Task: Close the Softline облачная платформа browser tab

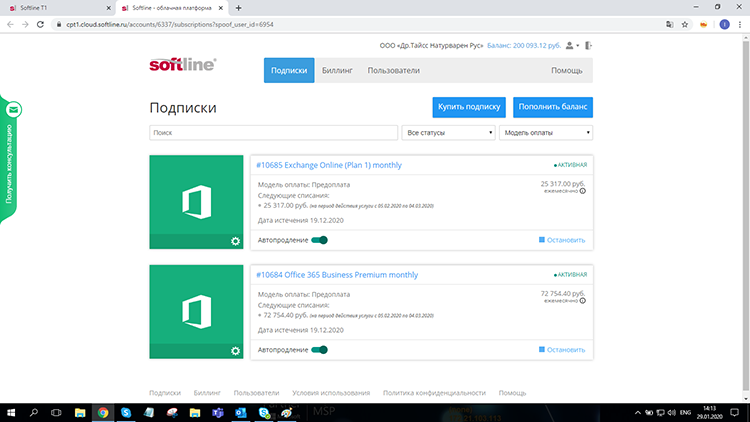Action: pos(221,8)
